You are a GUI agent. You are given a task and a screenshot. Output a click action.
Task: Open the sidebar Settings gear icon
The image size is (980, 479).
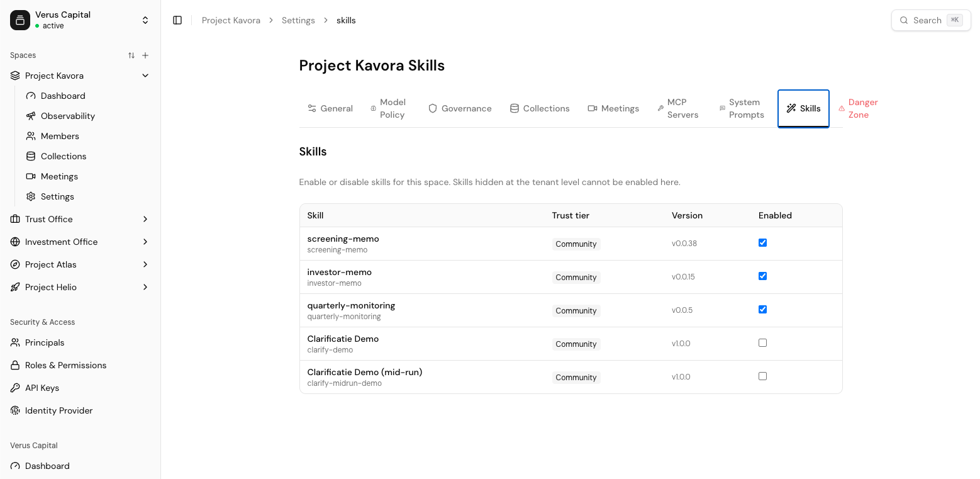pos(31,196)
